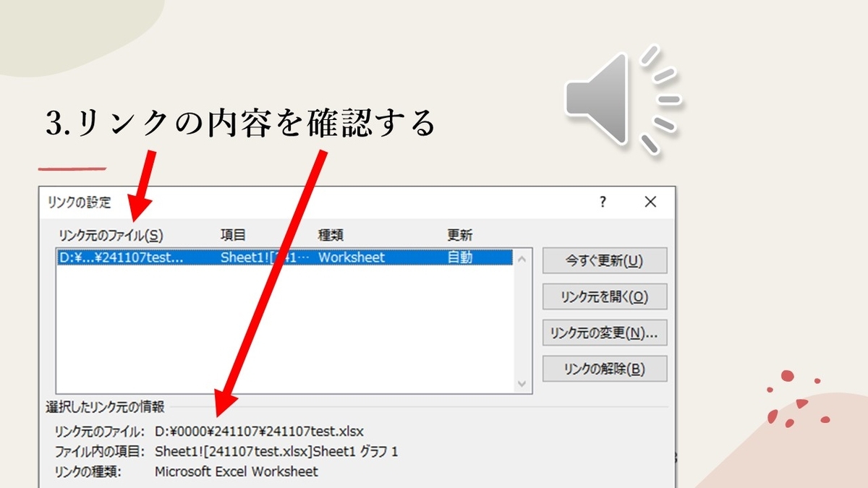Click the Sheet1! item cell in list
The image size is (868, 488).
pyautogui.click(x=265, y=257)
